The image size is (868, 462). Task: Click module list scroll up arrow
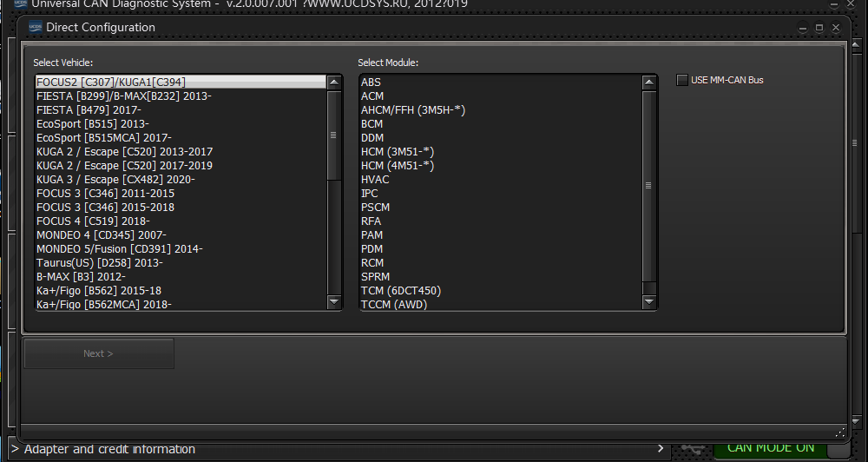(648, 82)
